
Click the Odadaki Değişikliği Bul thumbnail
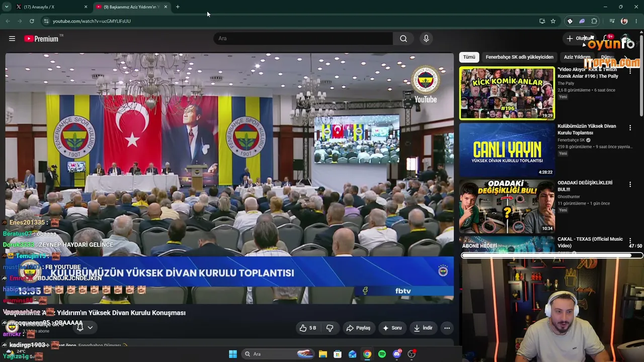click(x=507, y=206)
